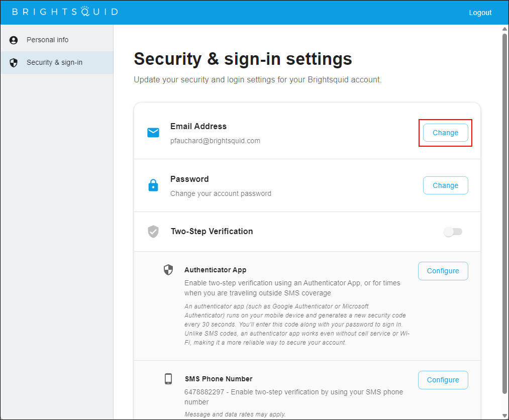The height and width of the screenshot is (420, 509).
Task: Click the scrollbar down arrow
Action: pos(505,416)
